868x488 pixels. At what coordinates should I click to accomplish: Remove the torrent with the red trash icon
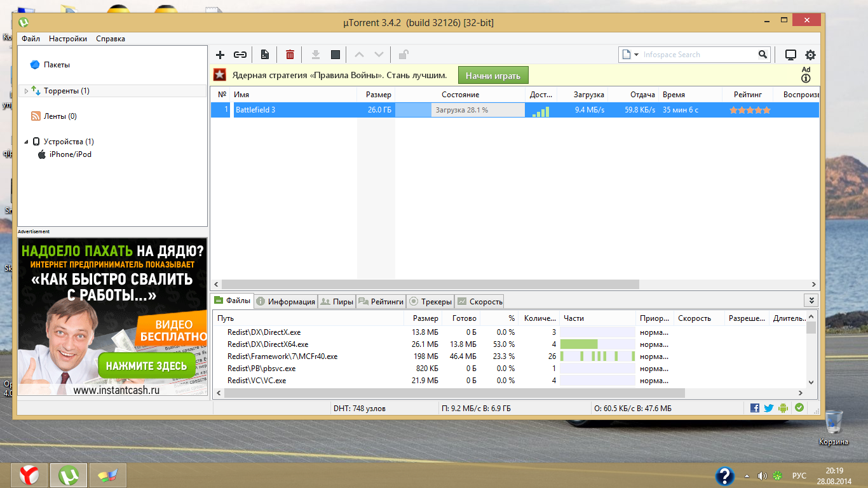coord(290,55)
